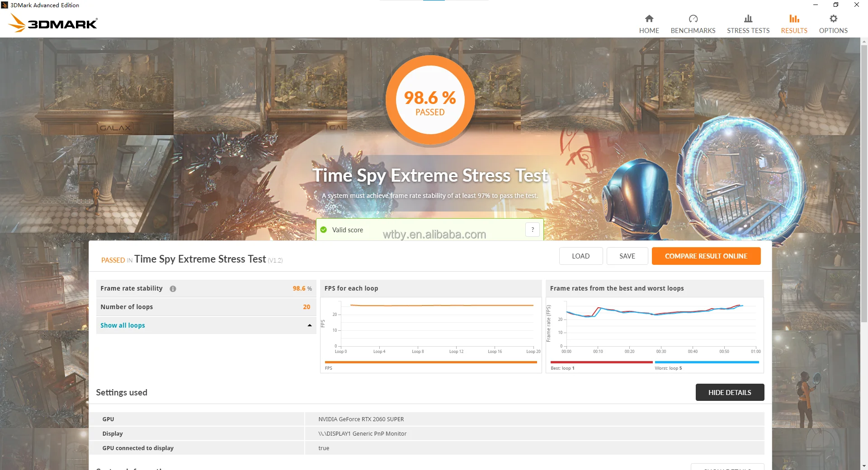Open the Results bar chart icon
The image size is (868, 470).
(794, 19)
